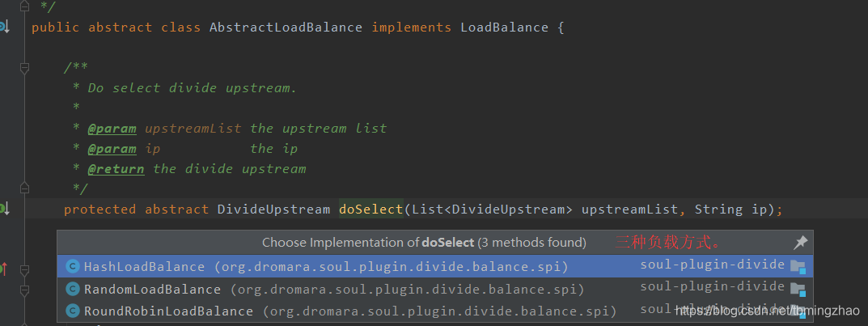868x326 pixels.
Task: Toggle the fold marker beside the RandomLoadBalance popup row
Action: tap(24, 289)
